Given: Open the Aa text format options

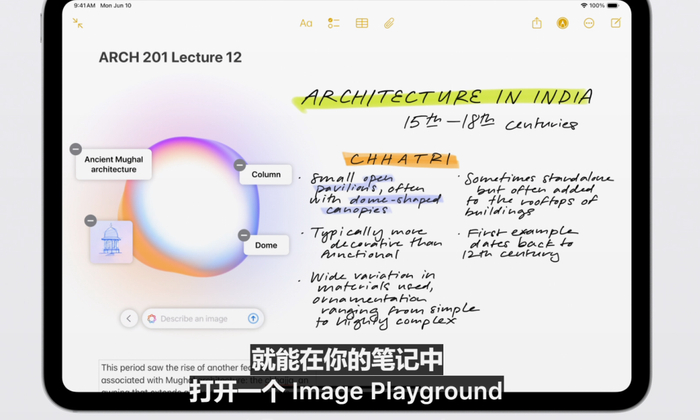Looking at the screenshot, I should [306, 23].
